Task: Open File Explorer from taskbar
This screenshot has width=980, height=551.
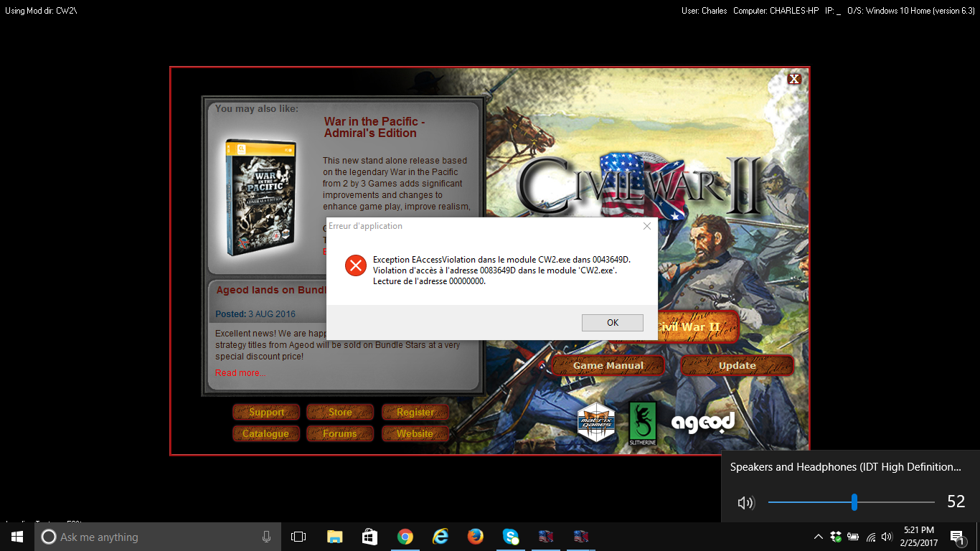Action: pos(334,537)
